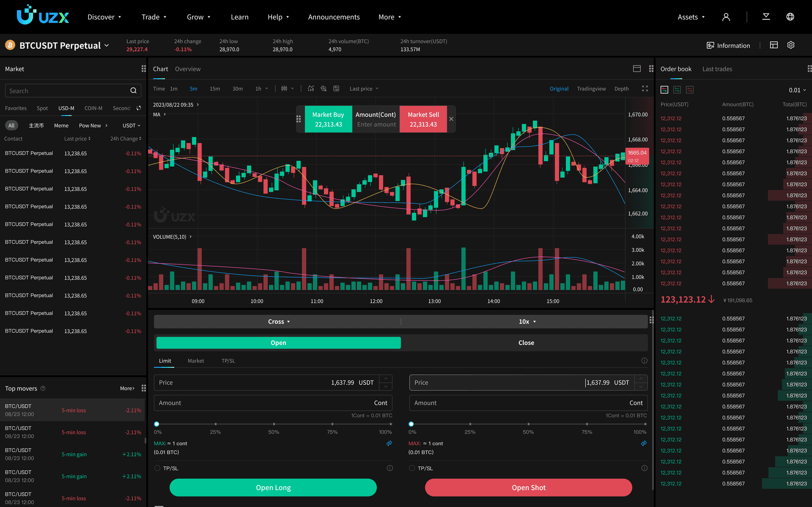The width and height of the screenshot is (812, 507).
Task: Expand the Assets dropdown
Action: [x=691, y=17]
